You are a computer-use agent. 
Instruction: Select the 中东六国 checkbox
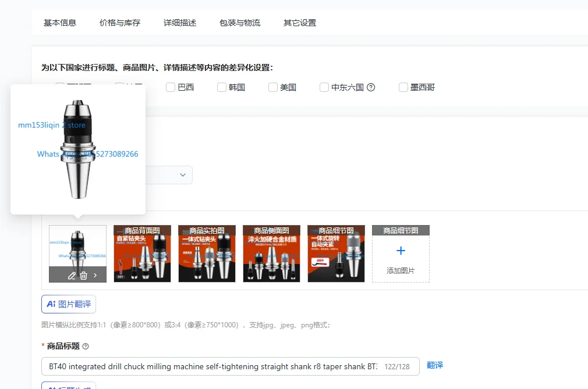324,87
